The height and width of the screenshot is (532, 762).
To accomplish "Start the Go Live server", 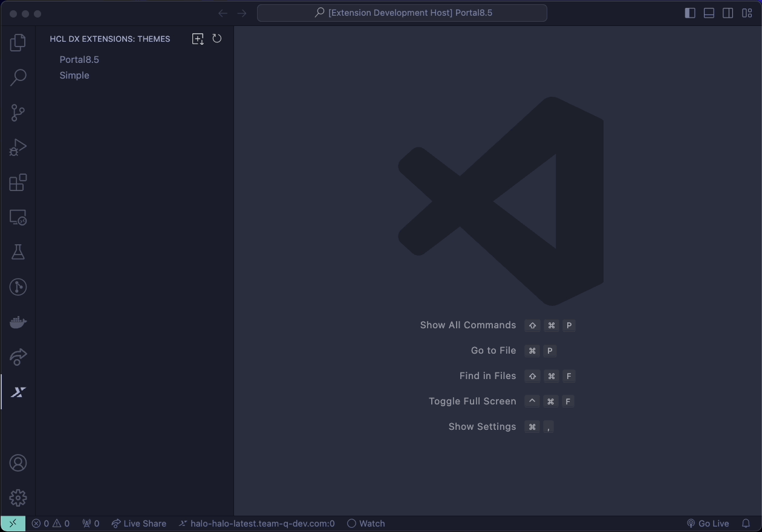I will click(708, 524).
